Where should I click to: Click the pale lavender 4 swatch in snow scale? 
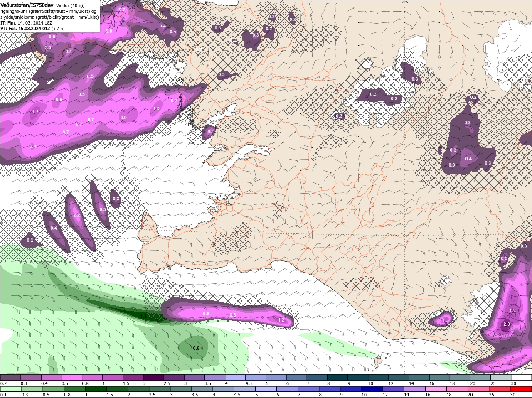pyautogui.click(x=235, y=377)
